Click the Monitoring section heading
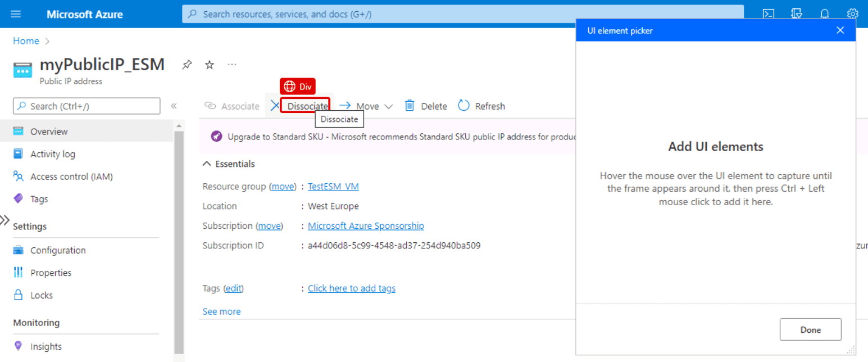Screen dimensions: 868x362 pyautogui.click(x=36, y=323)
